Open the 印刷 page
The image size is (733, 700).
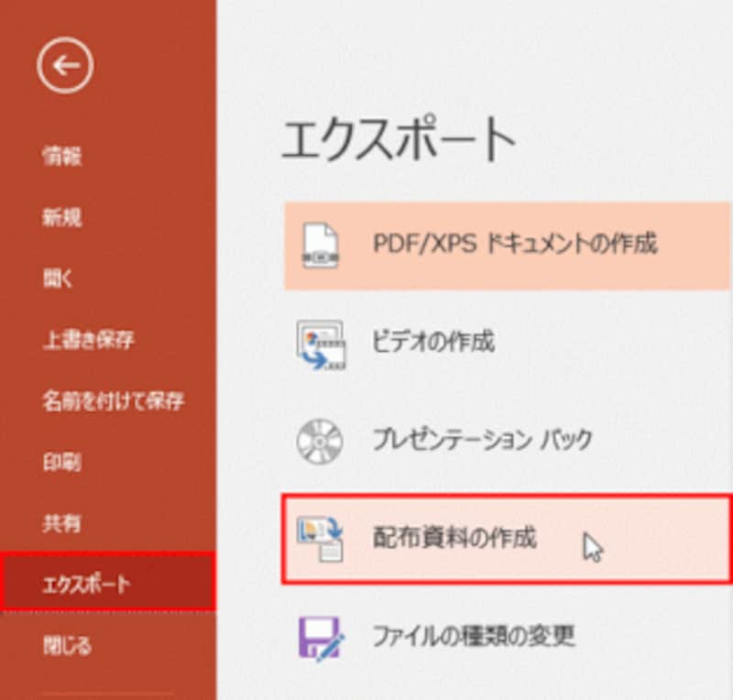coord(62,462)
